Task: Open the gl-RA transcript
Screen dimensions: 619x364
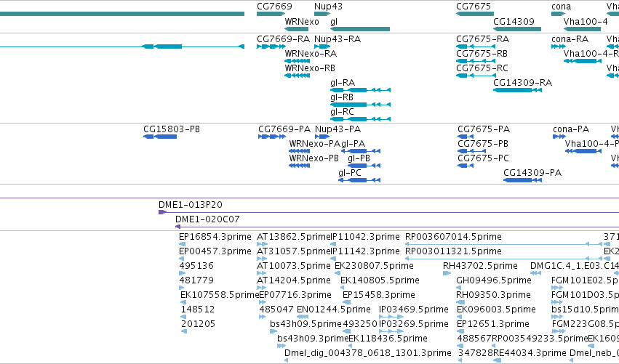Action: (343, 83)
